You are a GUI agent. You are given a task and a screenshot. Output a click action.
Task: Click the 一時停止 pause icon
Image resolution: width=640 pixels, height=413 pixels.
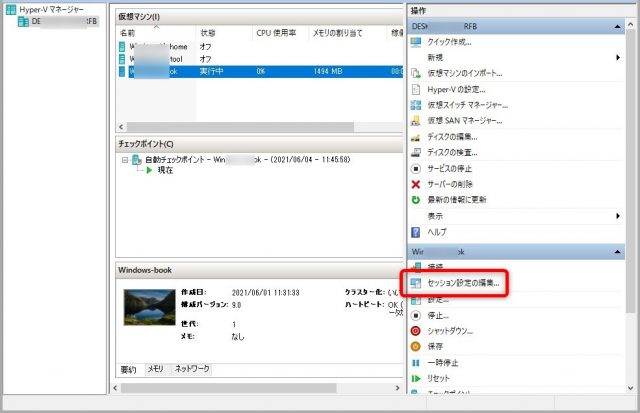(x=416, y=363)
